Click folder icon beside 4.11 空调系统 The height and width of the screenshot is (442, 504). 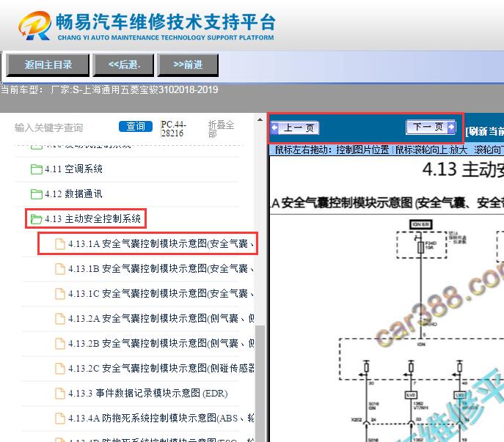[x=37, y=169]
